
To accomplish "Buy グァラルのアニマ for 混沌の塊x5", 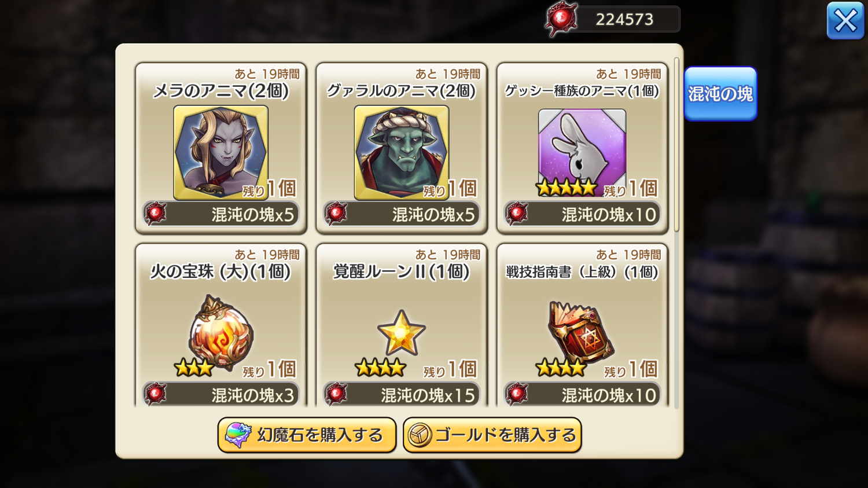I will point(402,214).
